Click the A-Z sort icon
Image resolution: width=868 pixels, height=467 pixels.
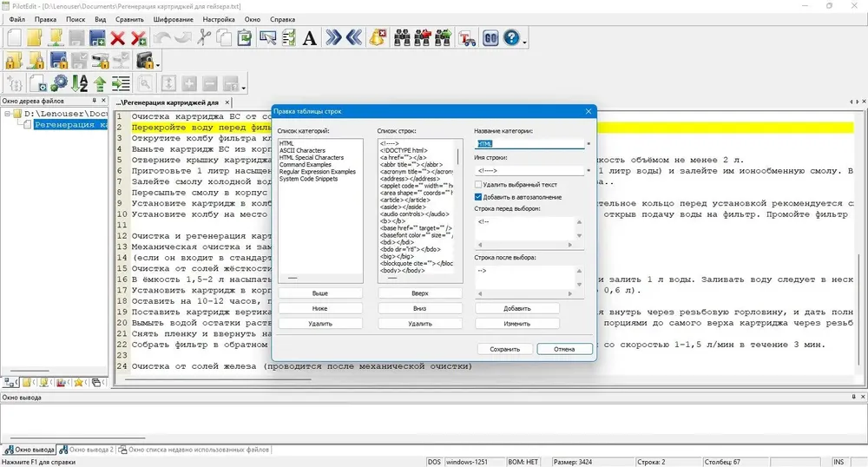pos(80,83)
